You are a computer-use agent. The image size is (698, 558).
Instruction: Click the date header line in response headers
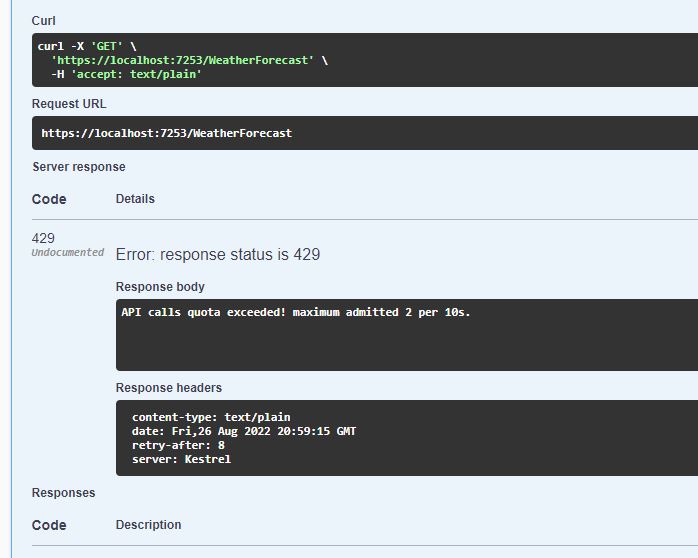[244, 431]
